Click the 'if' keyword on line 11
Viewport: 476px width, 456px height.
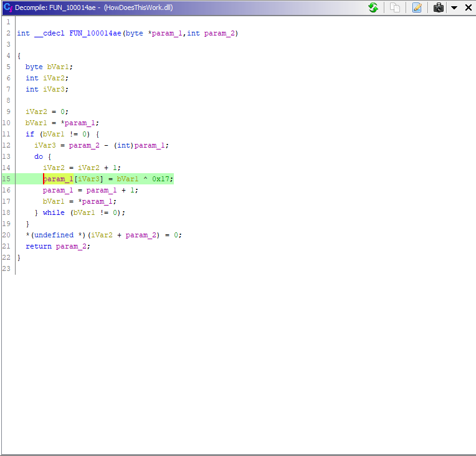[x=30, y=134]
